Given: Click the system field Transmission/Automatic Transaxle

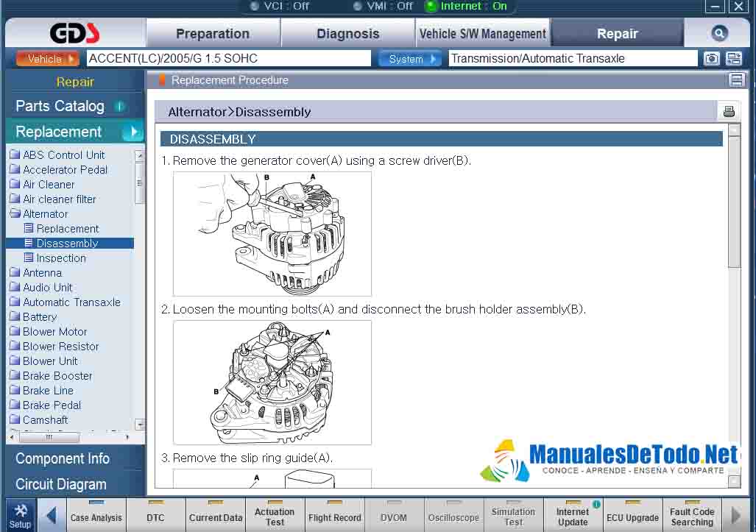Looking at the screenshot, I should 573,58.
